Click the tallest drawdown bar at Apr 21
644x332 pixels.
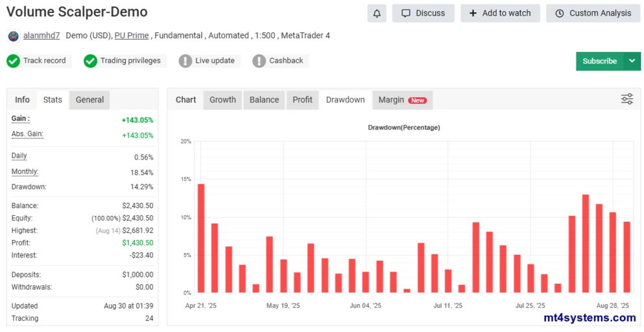coord(201,239)
